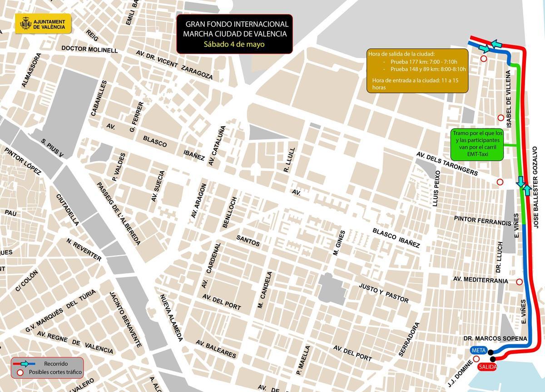This screenshot has height=392, width=545.
Task: Expand the brown Hora de salida info box
Action: click(418, 70)
